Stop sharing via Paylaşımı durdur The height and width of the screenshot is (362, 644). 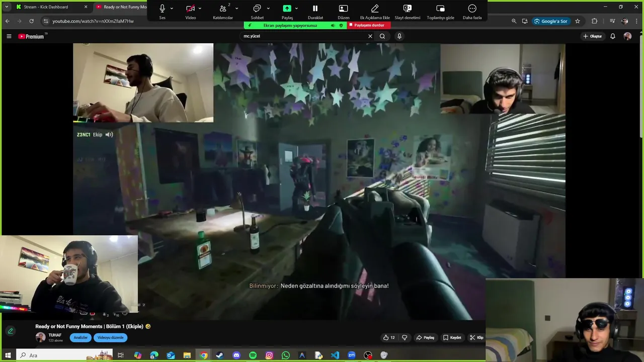coord(369,25)
